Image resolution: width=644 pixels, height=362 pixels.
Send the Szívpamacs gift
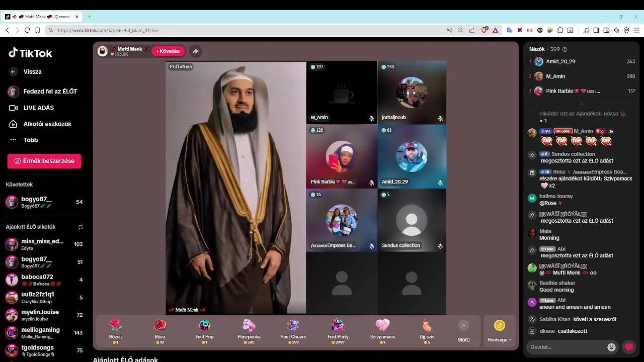[382, 331]
